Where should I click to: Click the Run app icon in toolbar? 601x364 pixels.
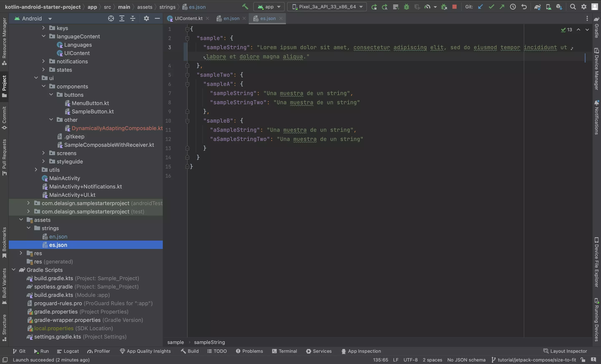(x=374, y=7)
